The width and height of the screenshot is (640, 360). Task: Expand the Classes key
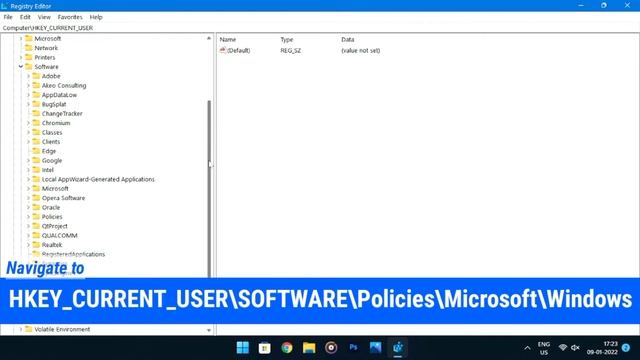[x=28, y=132]
